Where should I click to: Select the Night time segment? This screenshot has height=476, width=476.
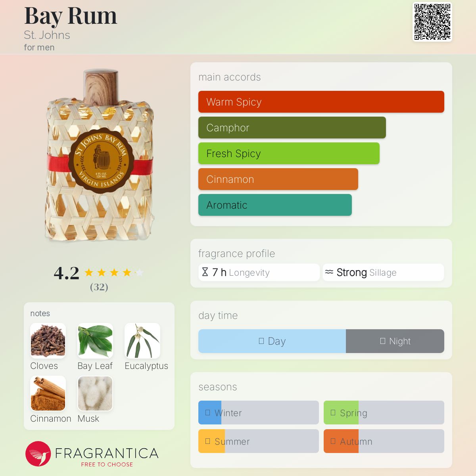[x=395, y=341]
